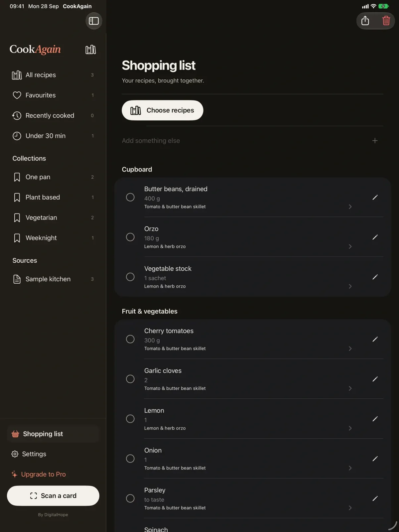Open Plant based collection
The image size is (399, 532).
[x=53, y=198]
